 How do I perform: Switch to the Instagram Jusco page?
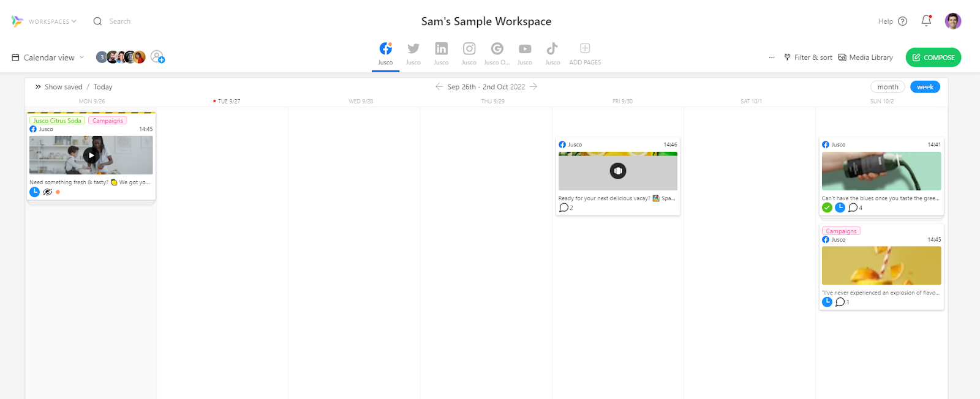pos(469,54)
